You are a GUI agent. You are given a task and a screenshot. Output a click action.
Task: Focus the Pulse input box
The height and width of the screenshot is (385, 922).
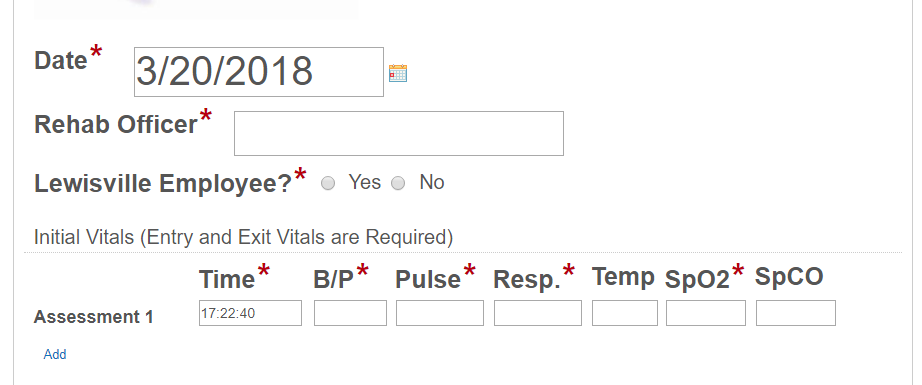(x=440, y=313)
